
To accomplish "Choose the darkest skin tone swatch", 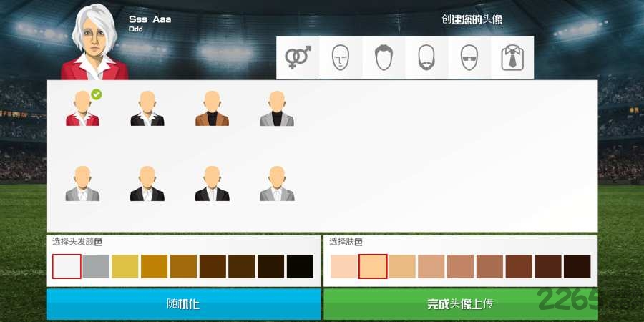I will 577,267.
